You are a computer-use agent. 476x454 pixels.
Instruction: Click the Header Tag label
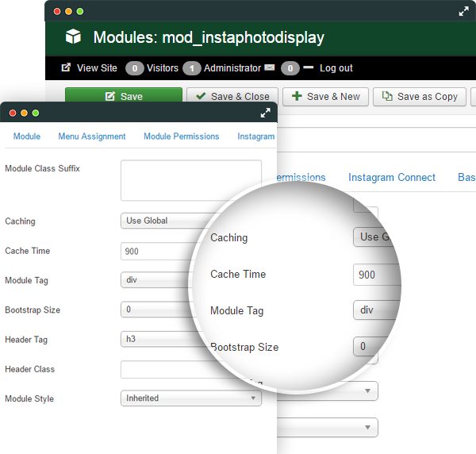pyautogui.click(x=26, y=340)
